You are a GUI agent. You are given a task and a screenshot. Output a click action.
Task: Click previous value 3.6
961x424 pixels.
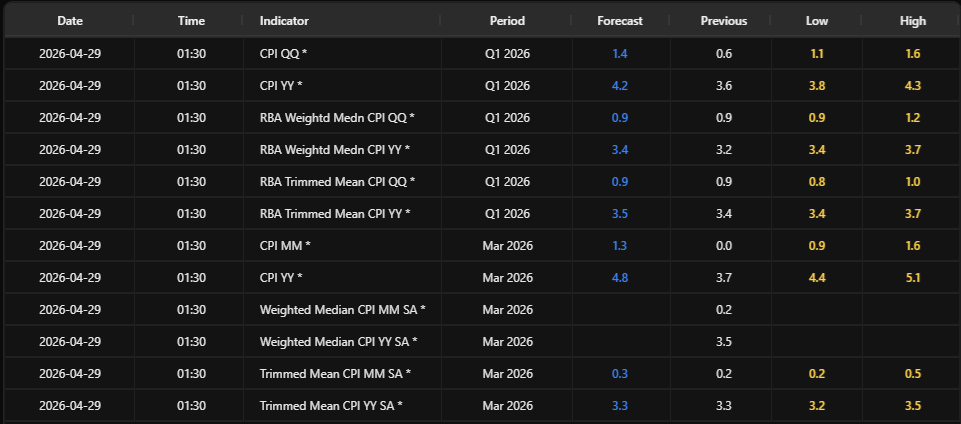click(x=724, y=86)
